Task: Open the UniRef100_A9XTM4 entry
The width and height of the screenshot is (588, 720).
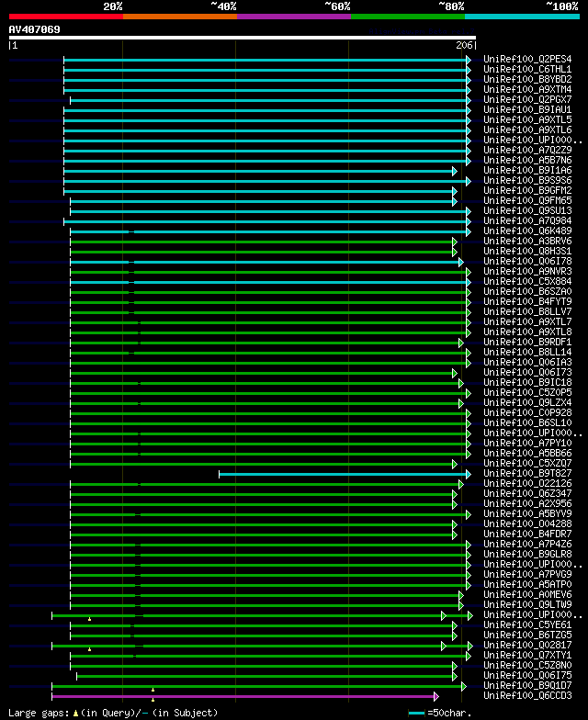Action: pos(527,90)
